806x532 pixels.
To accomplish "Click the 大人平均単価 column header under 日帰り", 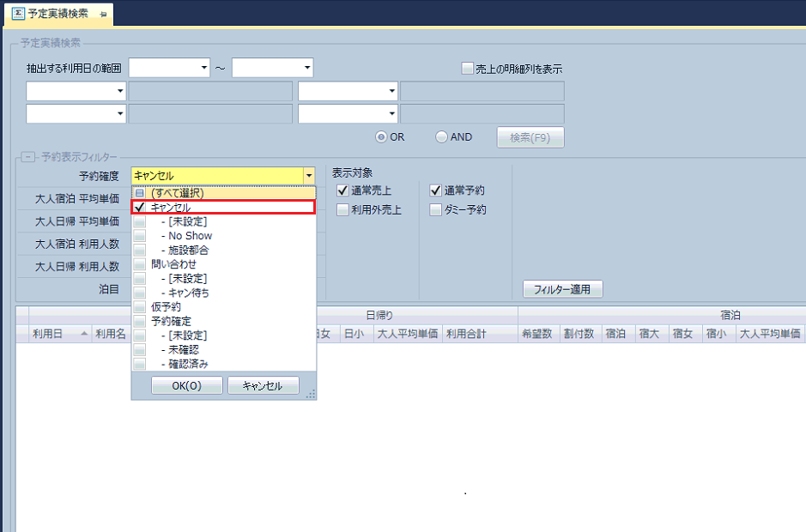I will pos(408,334).
